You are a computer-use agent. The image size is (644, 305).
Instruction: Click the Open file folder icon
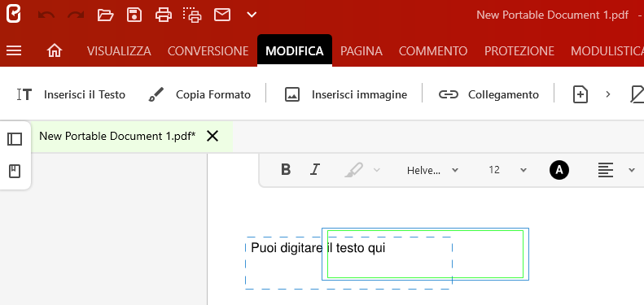(105, 15)
